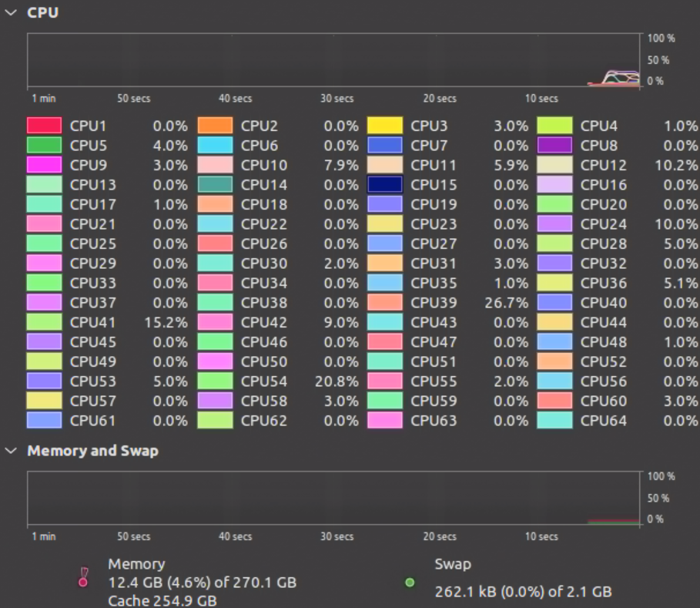
Task: Click the CPU24 10.0% value
Action: (676, 224)
